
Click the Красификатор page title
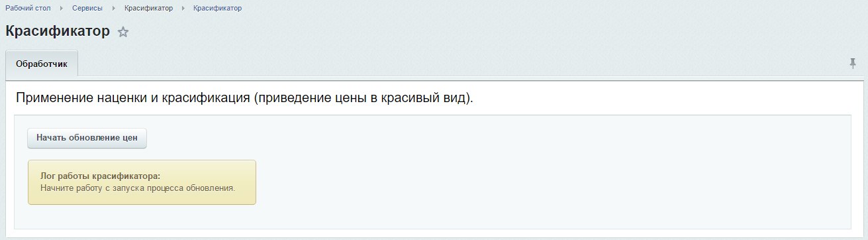[58, 31]
